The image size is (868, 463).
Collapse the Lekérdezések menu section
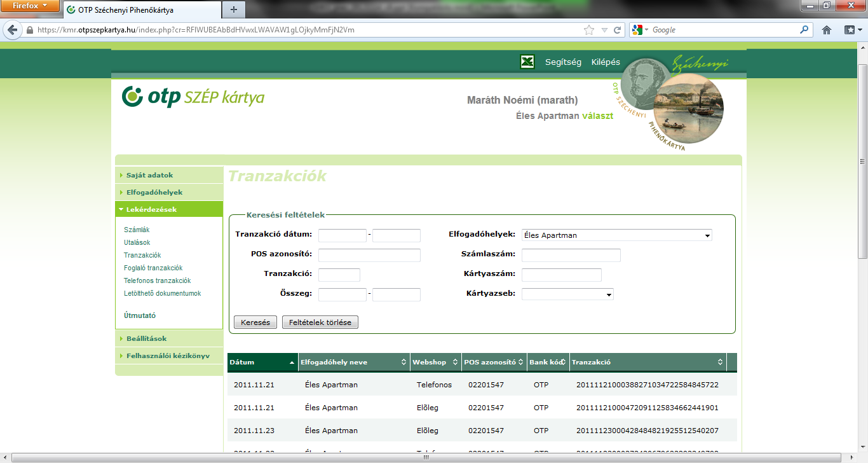[169, 209]
